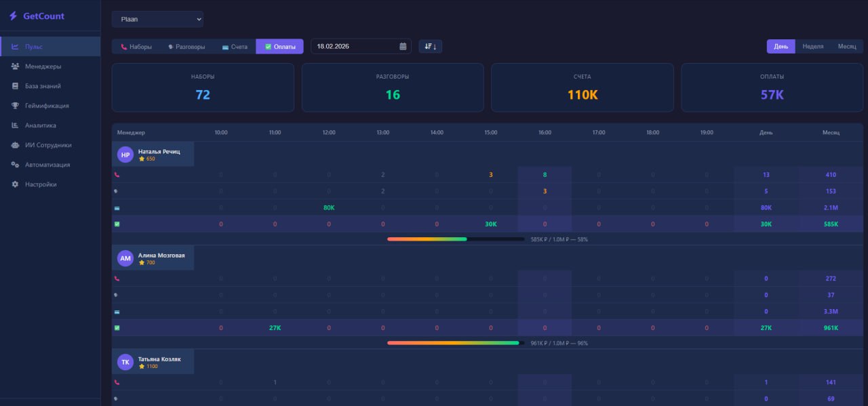Click the Оплаты active tab button
The image size is (868, 406).
pyautogui.click(x=279, y=47)
